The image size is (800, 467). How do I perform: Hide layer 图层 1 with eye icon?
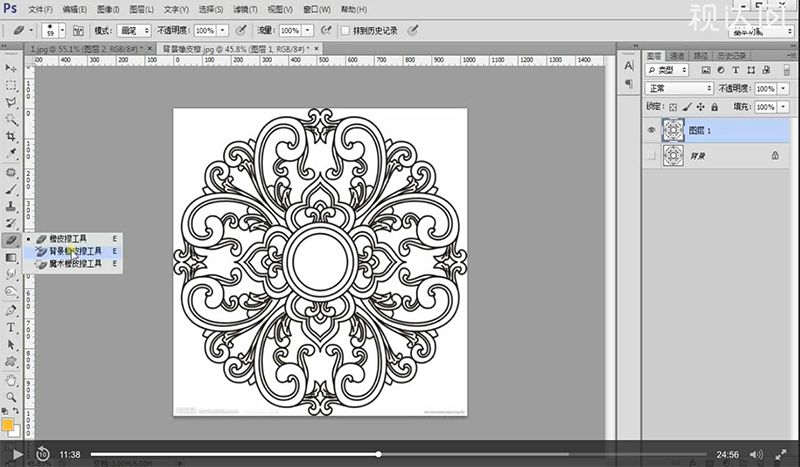pyautogui.click(x=652, y=130)
